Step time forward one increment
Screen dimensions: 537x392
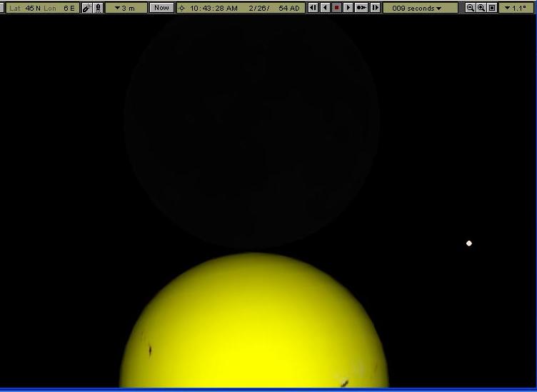(x=376, y=8)
